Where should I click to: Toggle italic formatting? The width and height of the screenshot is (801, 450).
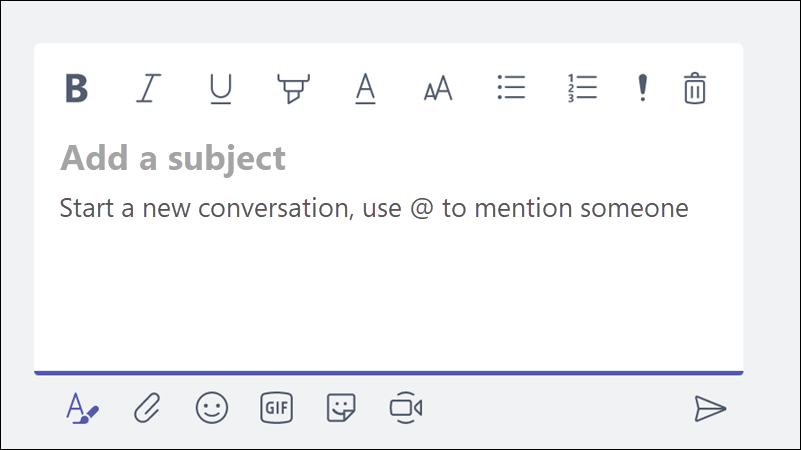148,88
